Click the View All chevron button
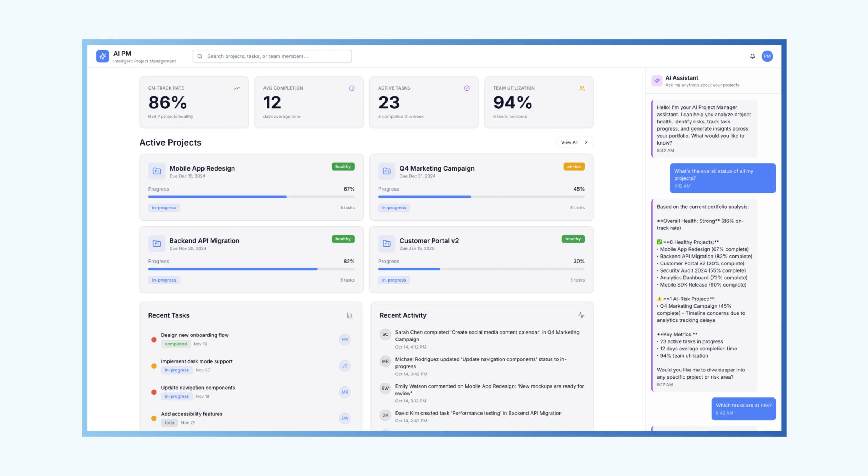Viewport: 868px width, 476px height. pos(575,142)
